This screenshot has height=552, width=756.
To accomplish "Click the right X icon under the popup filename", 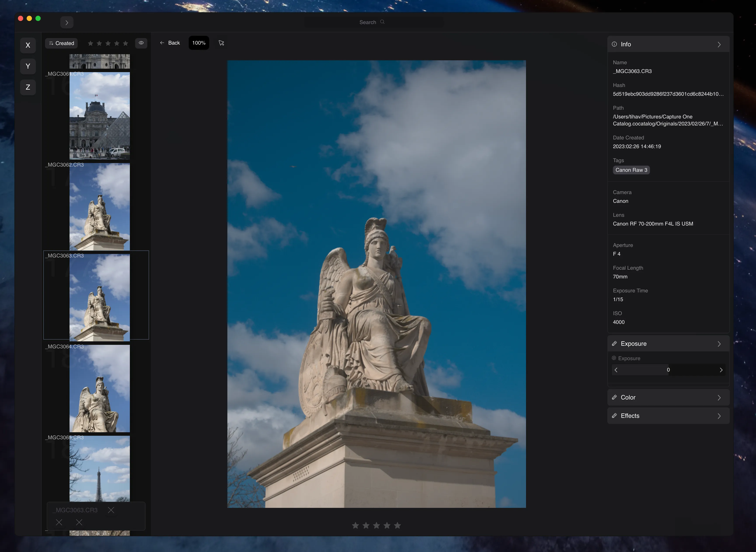I will click(79, 522).
